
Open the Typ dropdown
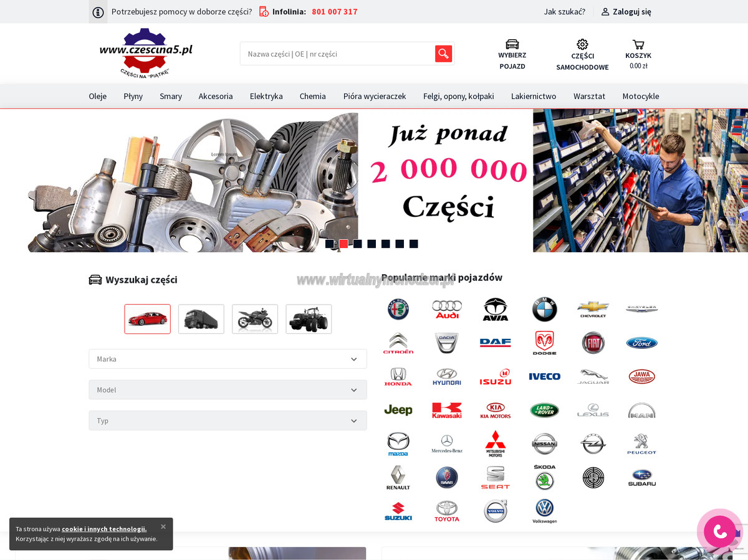pos(228,420)
